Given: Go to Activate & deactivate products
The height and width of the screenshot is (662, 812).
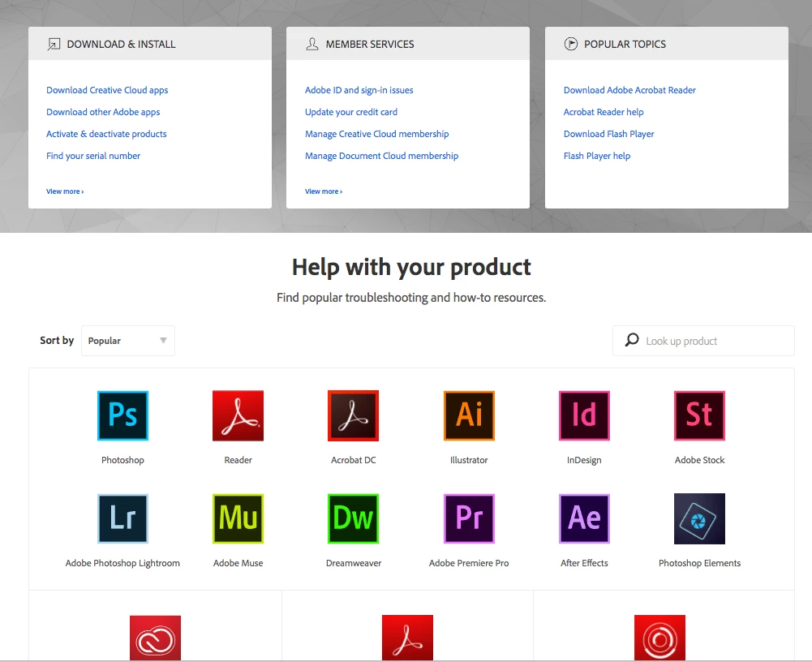Looking at the screenshot, I should coord(107,134).
